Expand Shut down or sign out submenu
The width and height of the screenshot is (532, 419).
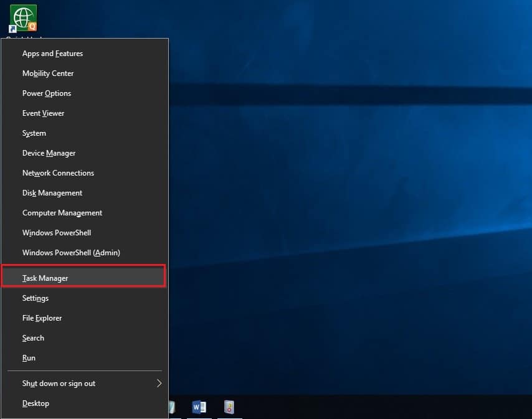click(x=85, y=384)
